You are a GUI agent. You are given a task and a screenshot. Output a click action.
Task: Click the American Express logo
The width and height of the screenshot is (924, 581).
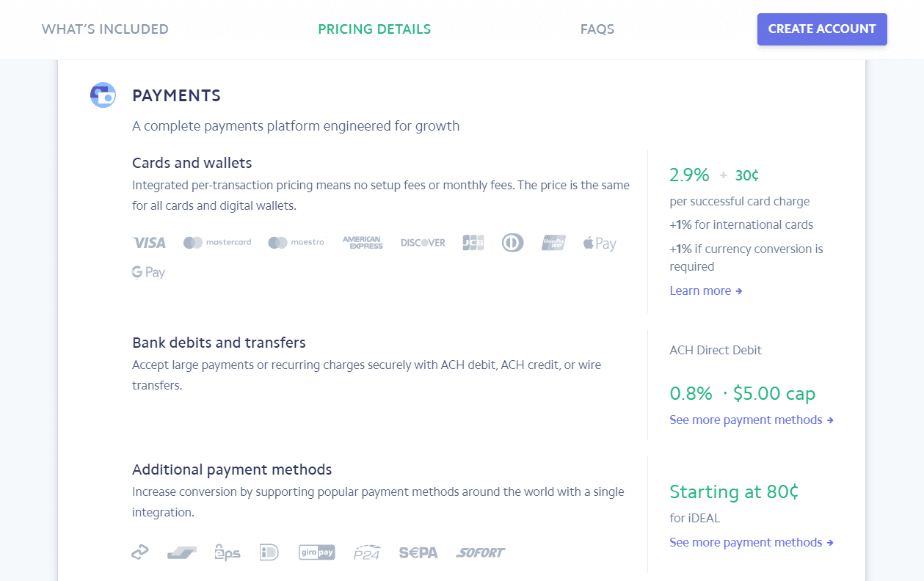coord(363,243)
